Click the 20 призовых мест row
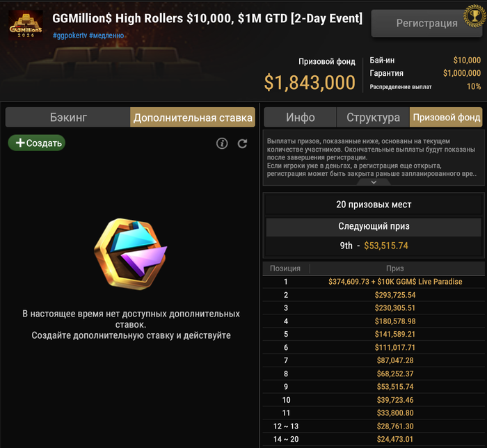487x448 pixels. pyautogui.click(x=374, y=205)
